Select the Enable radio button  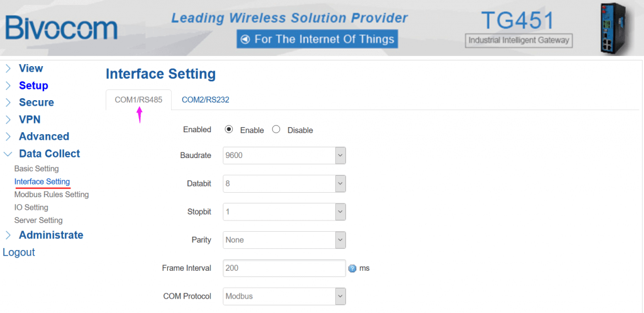click(x=229, y=130)
